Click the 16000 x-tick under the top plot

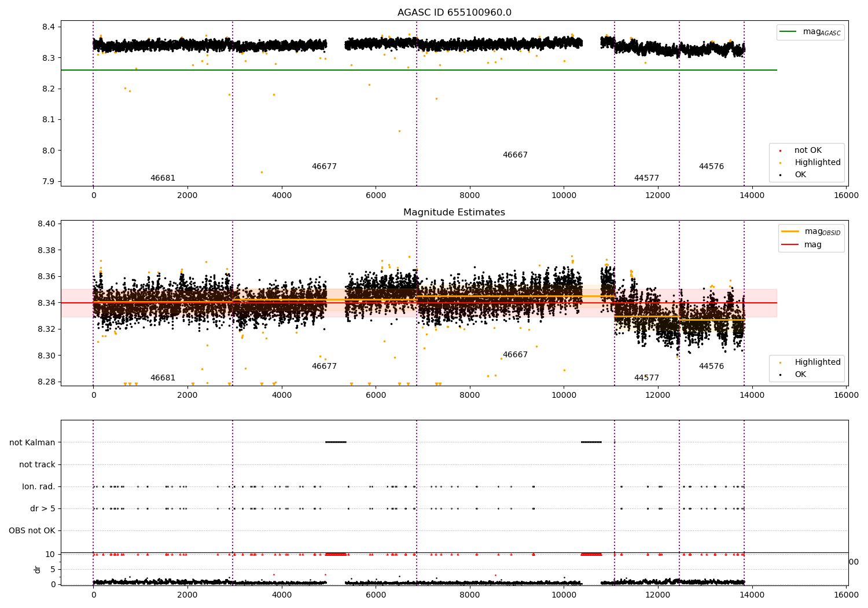tap(847, 196)
